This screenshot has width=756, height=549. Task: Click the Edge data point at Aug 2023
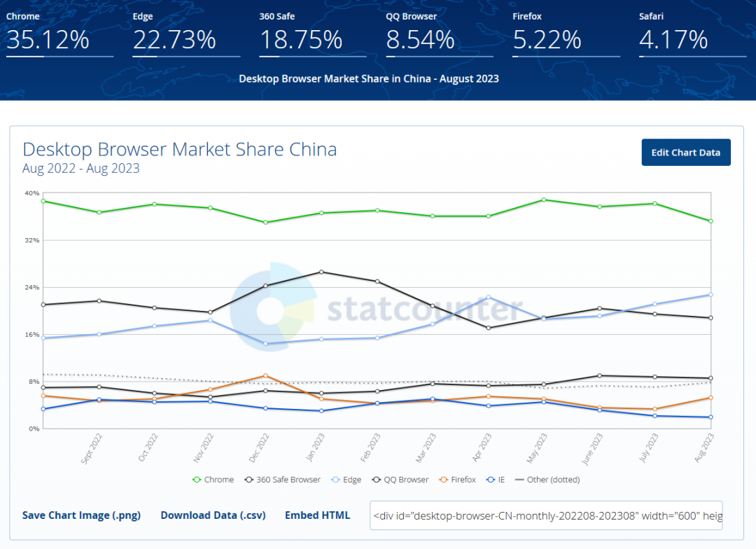pos(710,295)
